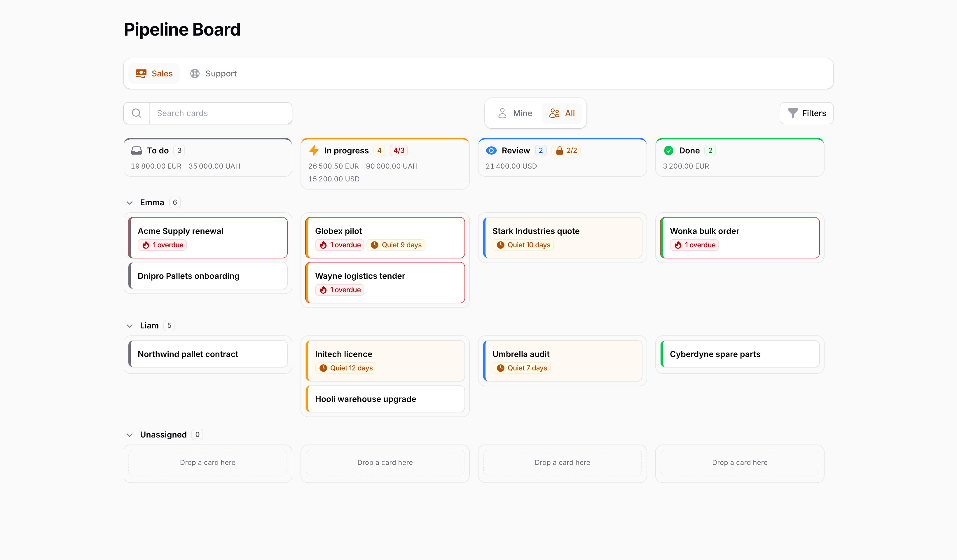957x560 pixels.
Task: Open the Hooli warehouse upgrade card
Action: (x=385, y=399)
